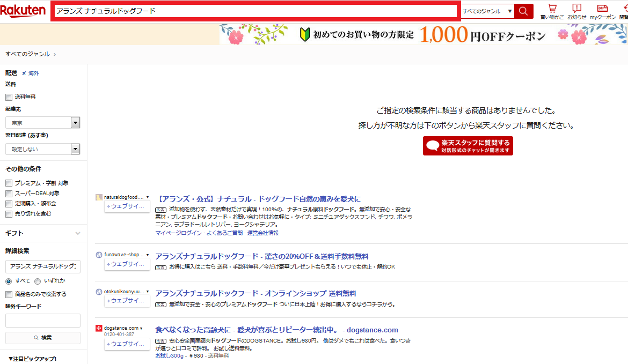Click ▼注目ピックアップ! heading

point(32,359)
